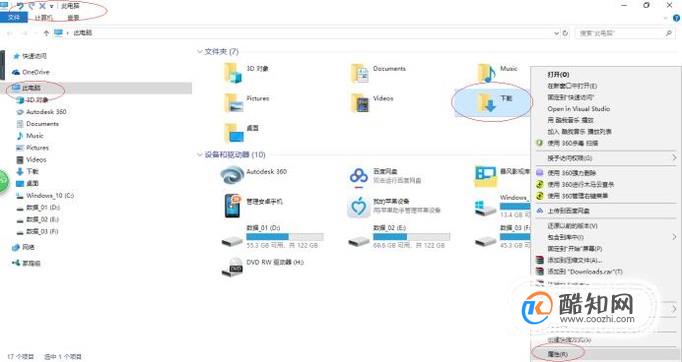Open the Videos folder in main pane
This screenshot has height=362, width=682.
coord(360,103)
